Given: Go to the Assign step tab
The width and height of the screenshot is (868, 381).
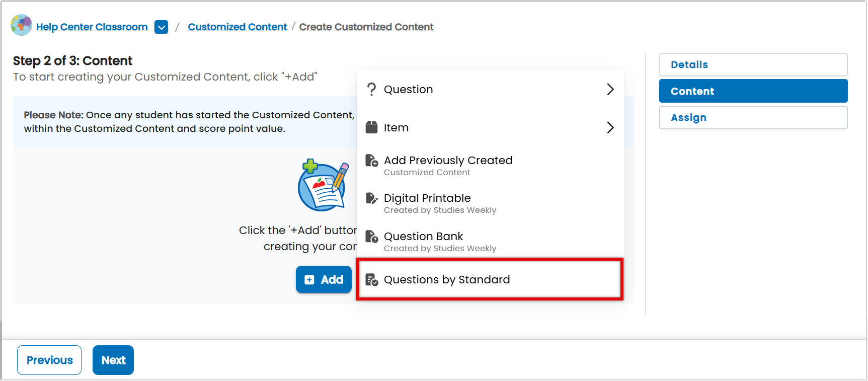Looking at the screenshot, I should 753,117.
